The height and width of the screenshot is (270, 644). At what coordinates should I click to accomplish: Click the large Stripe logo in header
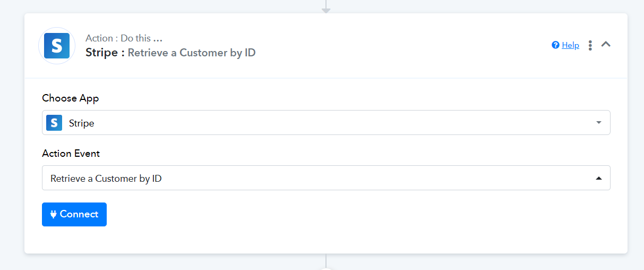coord(57,46)
